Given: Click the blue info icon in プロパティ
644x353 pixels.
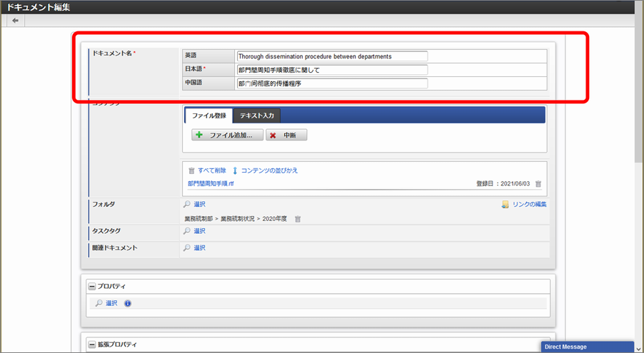Looking at the screenshot, I should point(128,304).
